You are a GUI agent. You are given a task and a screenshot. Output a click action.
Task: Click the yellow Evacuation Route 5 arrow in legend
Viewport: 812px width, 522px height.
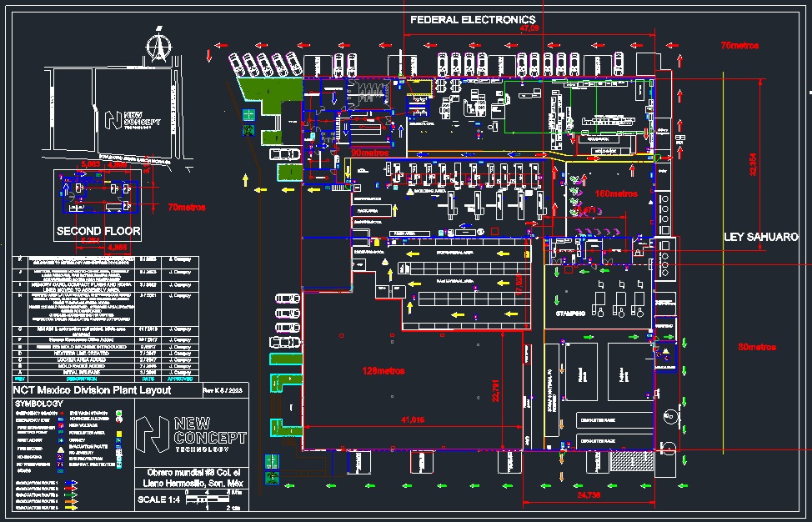(72, 508)
